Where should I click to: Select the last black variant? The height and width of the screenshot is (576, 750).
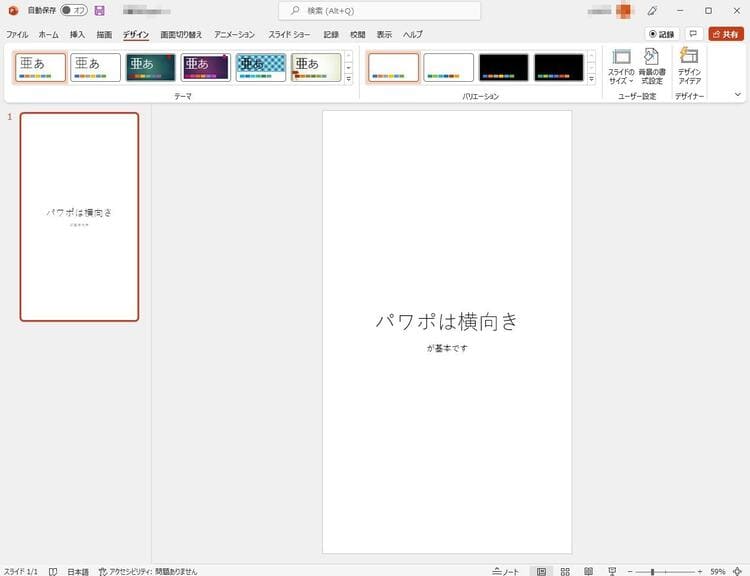point(559,67)
